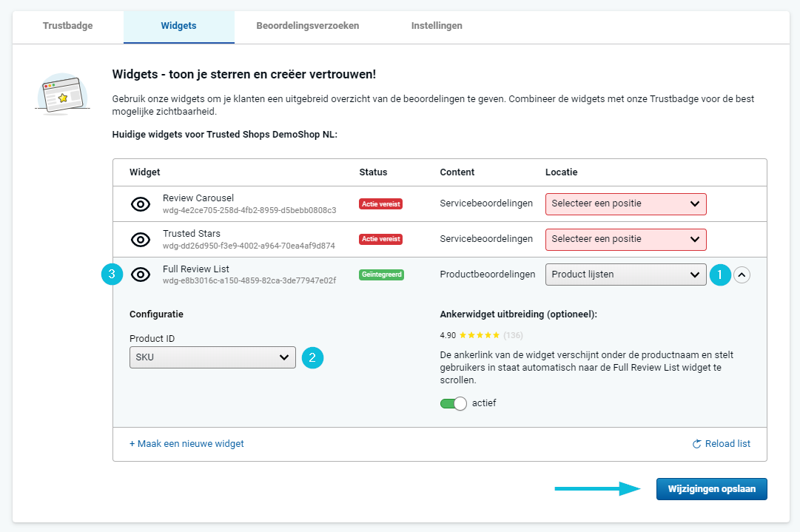Click the Full Review List eye icon
Image resolution: width=800 pixels, height=532 pixels.
(x=141, y=275)
